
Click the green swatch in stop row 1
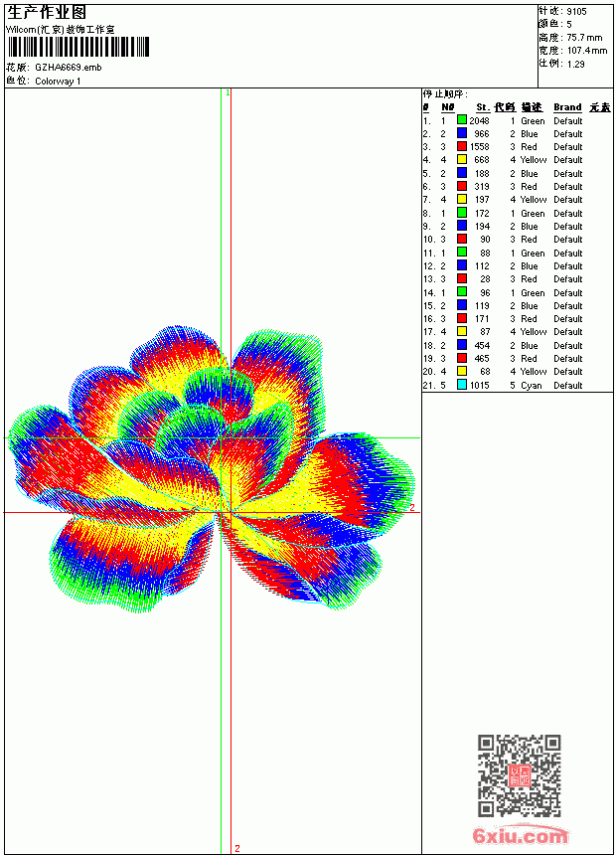[x=462, y=120]
